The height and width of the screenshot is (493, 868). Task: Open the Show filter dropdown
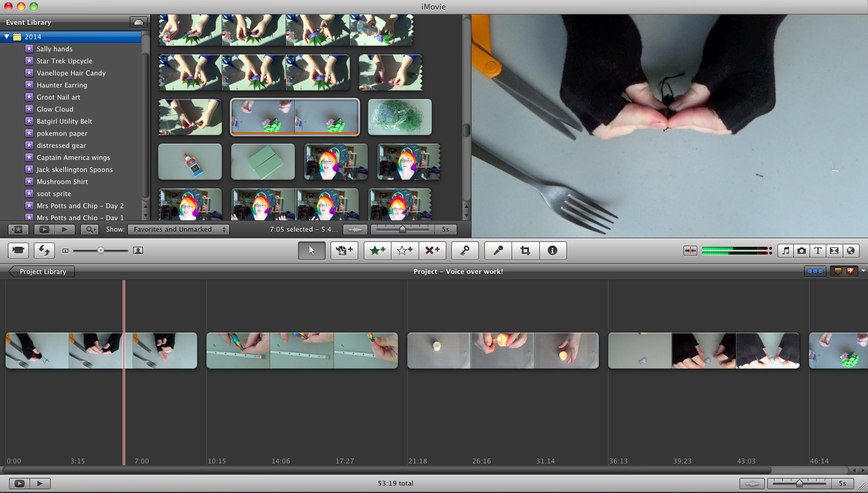pos(179,229)
